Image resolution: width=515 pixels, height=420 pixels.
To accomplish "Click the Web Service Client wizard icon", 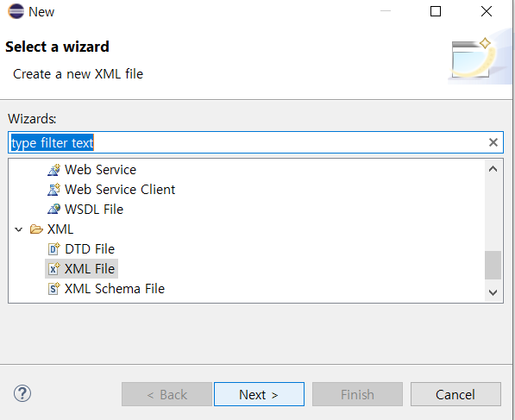I will click(x=53, y=190).
